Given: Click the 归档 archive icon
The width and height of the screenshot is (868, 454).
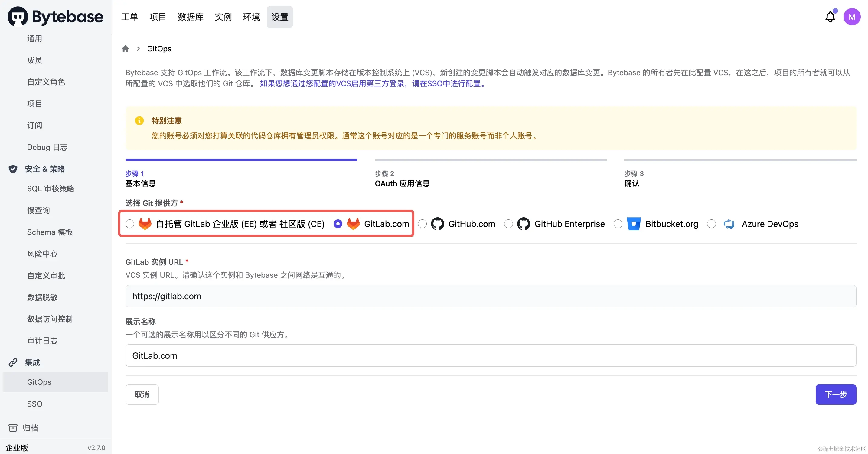Looking at the screenshot, I should tap(13, 427).
